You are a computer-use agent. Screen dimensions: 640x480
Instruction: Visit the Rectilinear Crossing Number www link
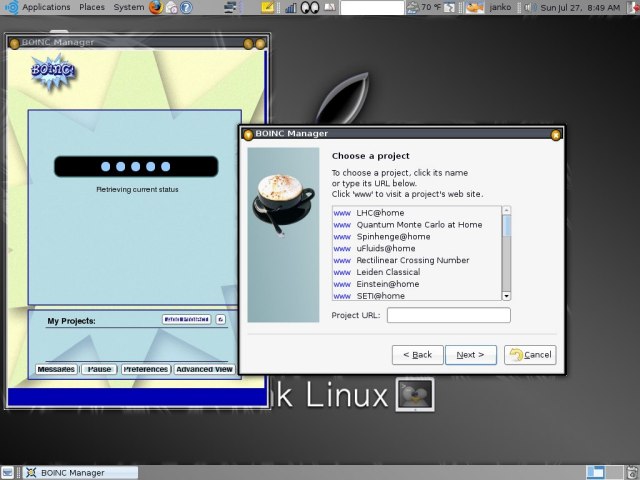point(342,260)
